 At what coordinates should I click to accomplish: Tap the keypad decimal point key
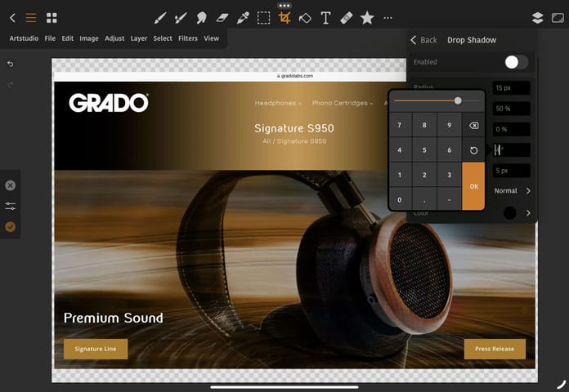(x=424, y=199)
